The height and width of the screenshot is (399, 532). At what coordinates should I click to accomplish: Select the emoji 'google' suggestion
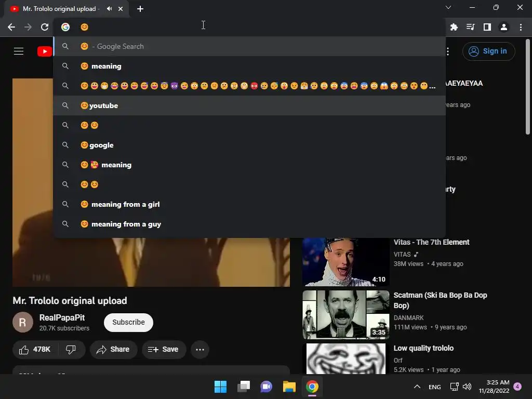coord(249,145)
